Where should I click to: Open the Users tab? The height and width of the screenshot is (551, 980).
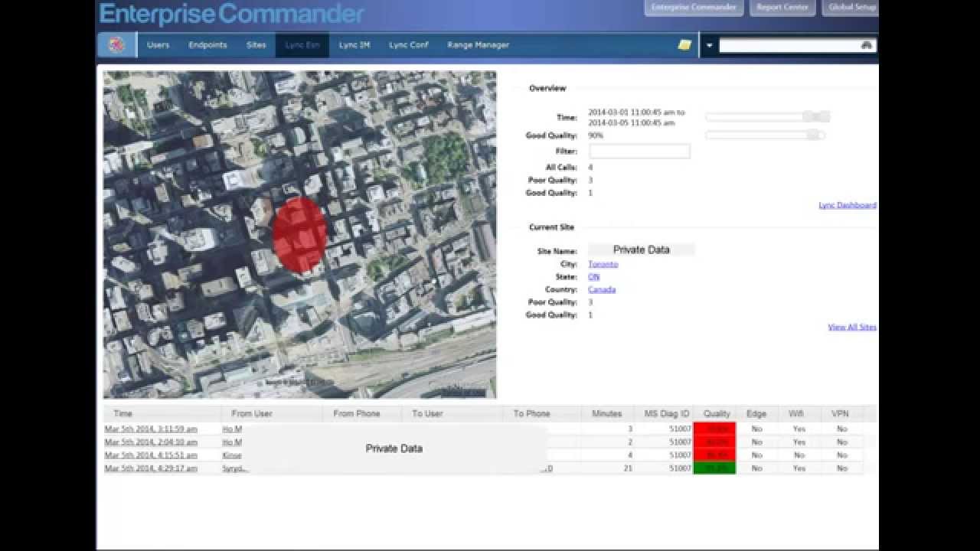(158, 45)
